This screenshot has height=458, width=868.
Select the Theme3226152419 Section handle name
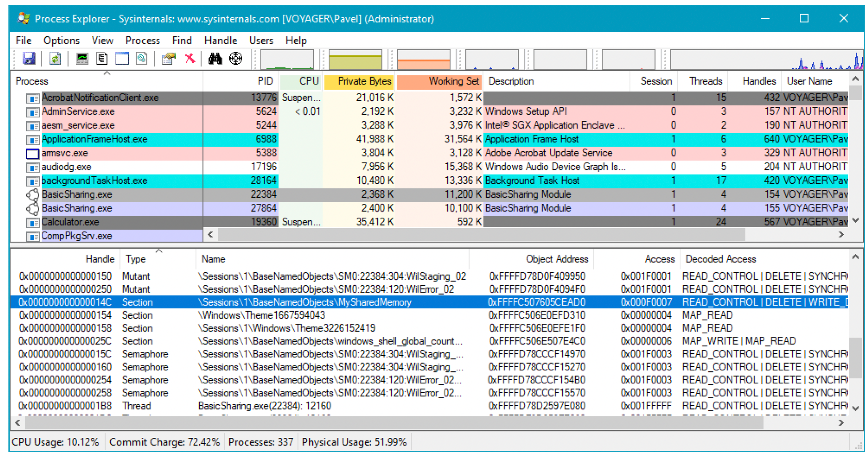point(287,328)
